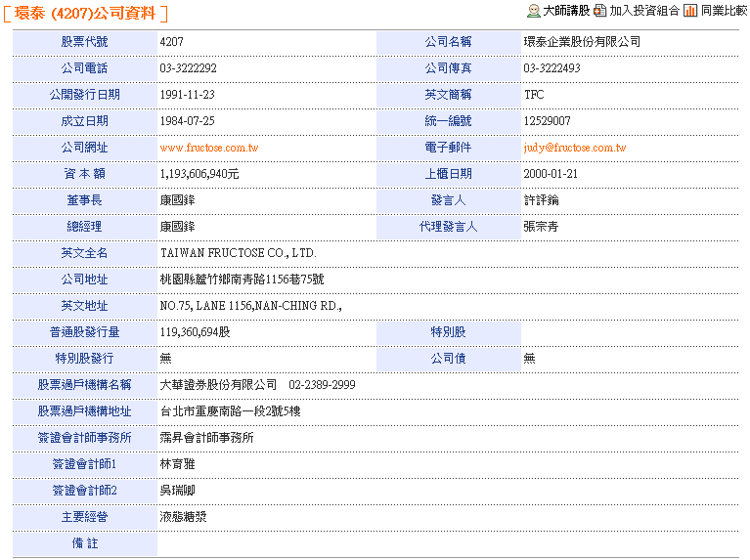Click the 同業比較 bar chart icon

point(690,11)
